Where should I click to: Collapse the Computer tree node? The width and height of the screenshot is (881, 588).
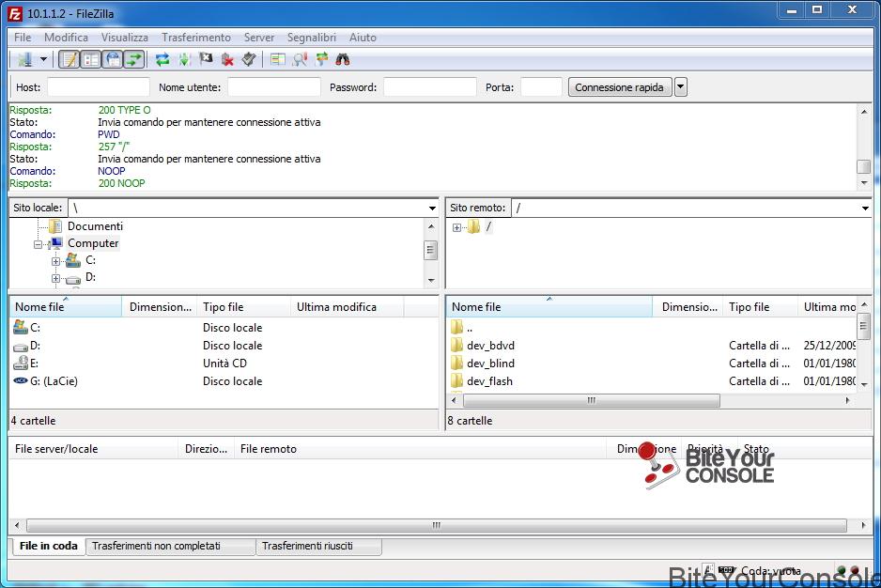tap(38, 244)
